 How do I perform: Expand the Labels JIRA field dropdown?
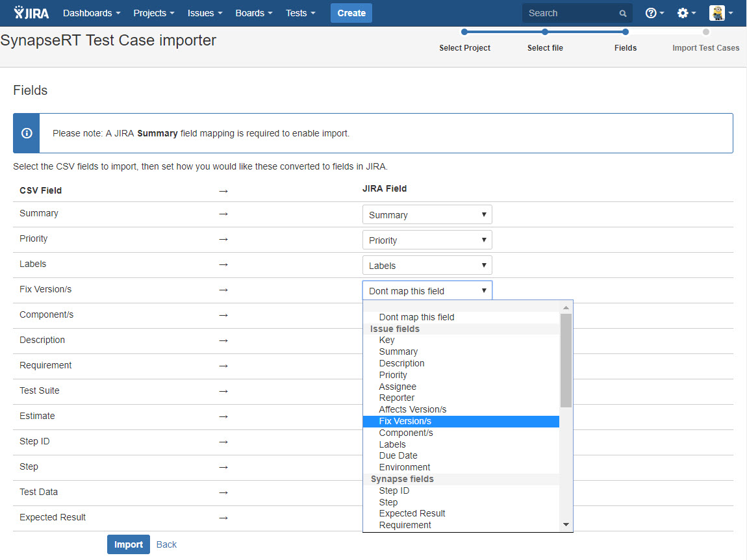[427, 266]
